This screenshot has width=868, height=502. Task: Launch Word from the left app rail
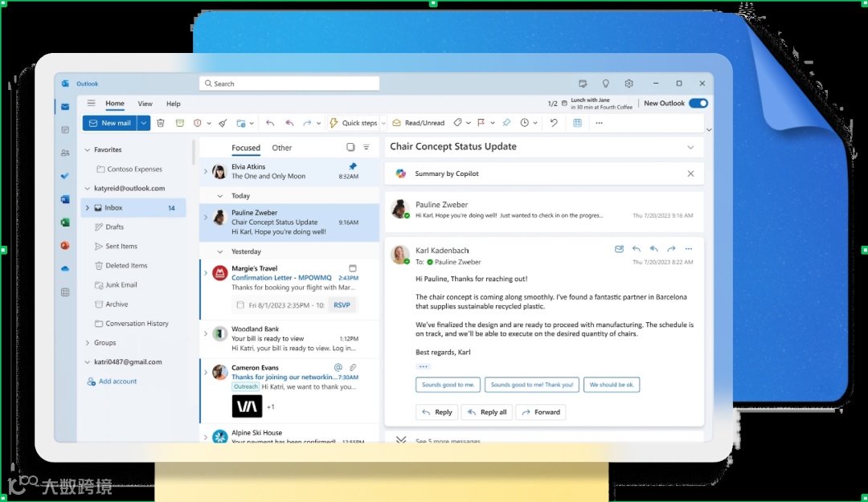coord(65,199)
